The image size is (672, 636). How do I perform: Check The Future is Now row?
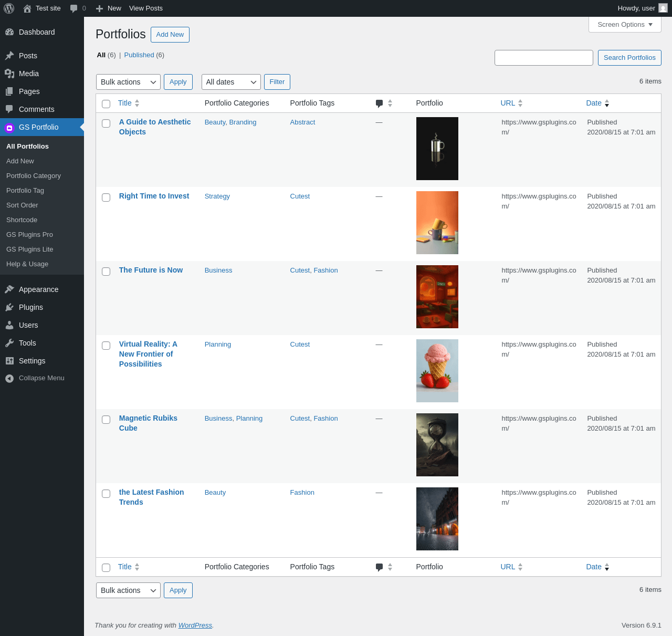106,272
